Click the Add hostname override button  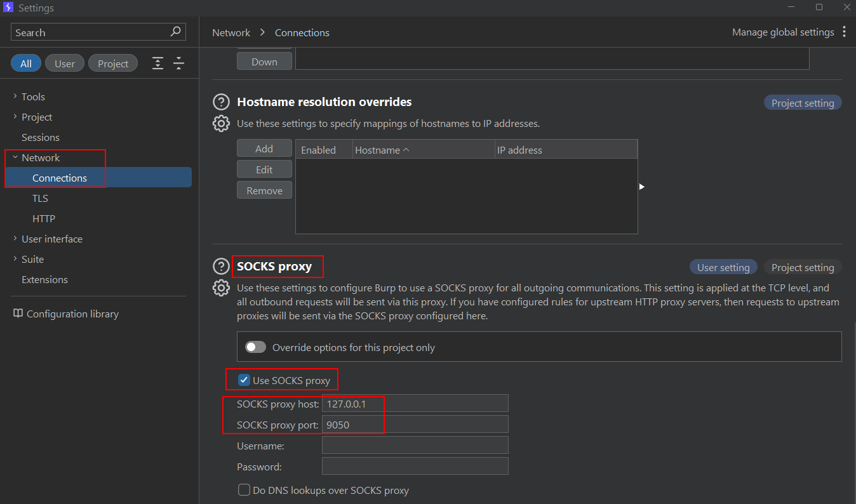[x=264, y=149]
